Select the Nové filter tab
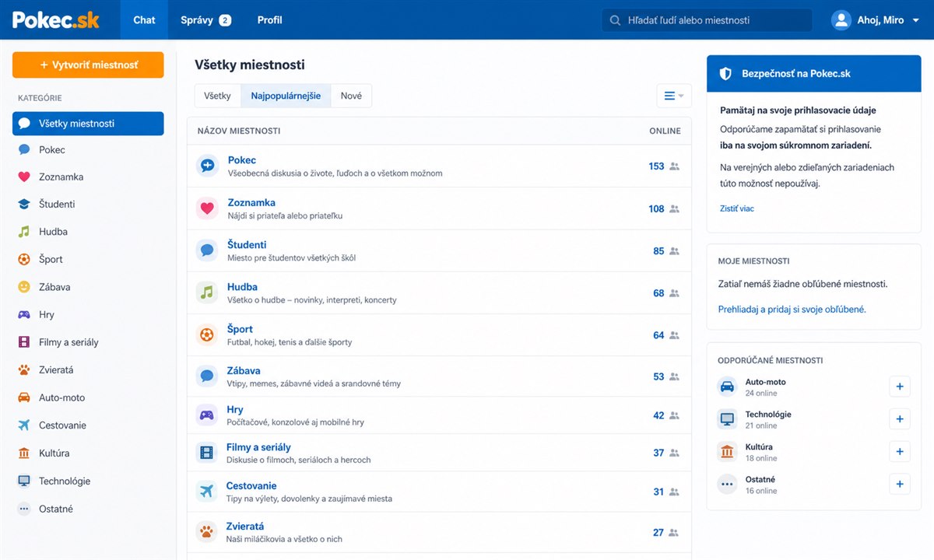 coord(351,96)
